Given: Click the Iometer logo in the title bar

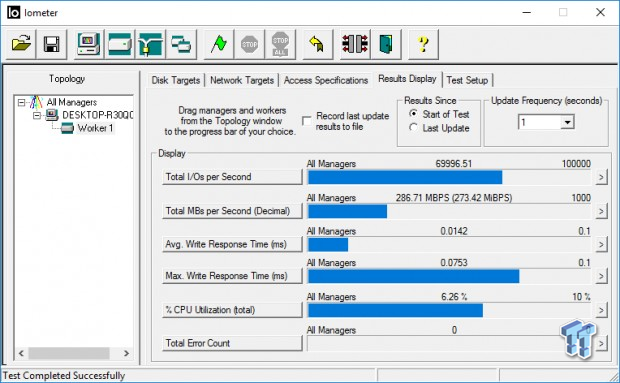Looking at the screenshot, I should click(13, 13).
